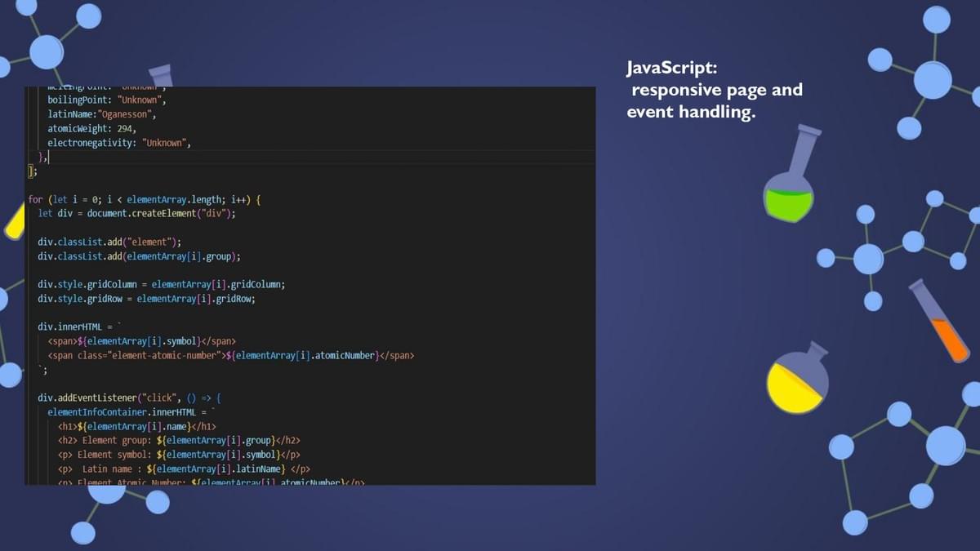Image resolution: width=980 pixels, height=551 pixels.
Task: Click the atomicWeight: 294 code line
Action: tap(92, 128)
